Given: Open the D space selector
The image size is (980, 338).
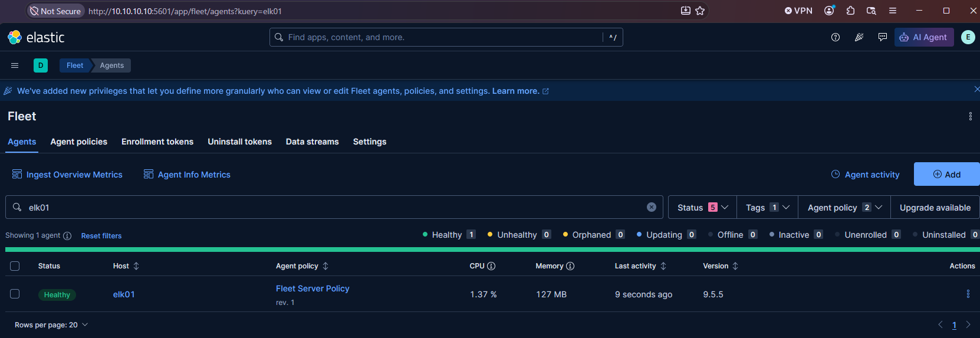Looking at the screenshot, I should 41,65.
